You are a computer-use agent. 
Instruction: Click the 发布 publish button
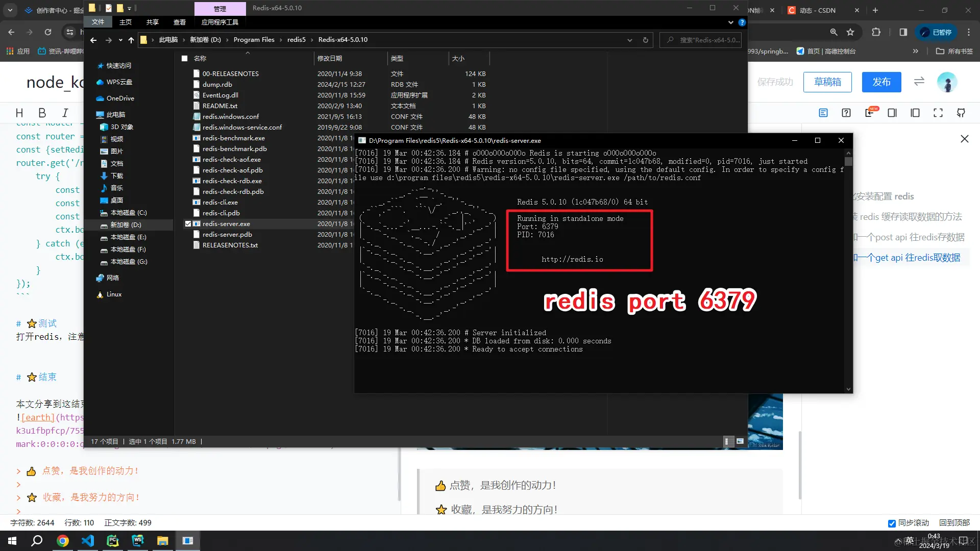coord(881,82)
